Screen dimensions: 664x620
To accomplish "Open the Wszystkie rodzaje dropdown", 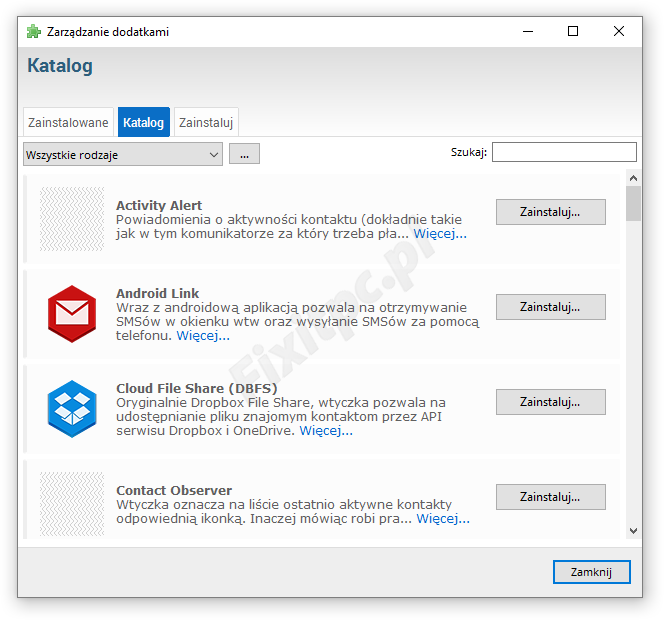I will 123,155.
